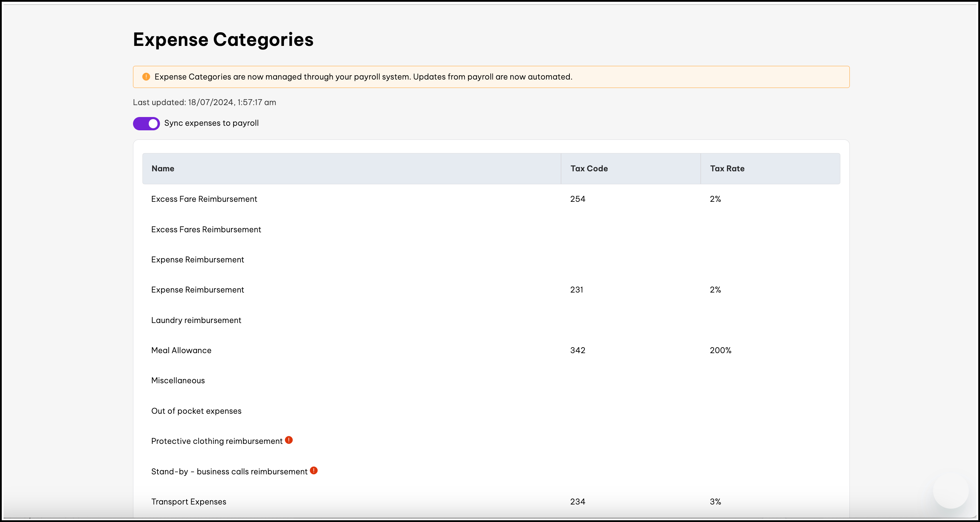Click the Tax Code column header
This screenshot has height=522, width=980.
(589, 169)
